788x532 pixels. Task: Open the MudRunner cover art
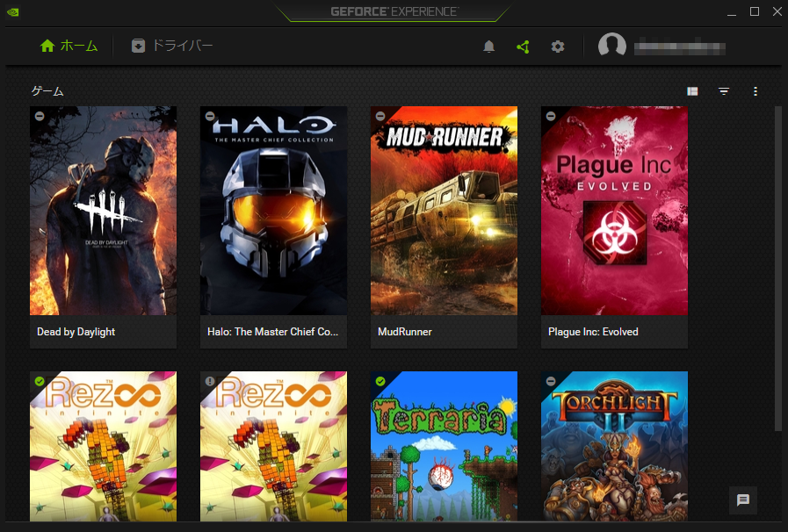pyautogui.click(x=444, y=211)
